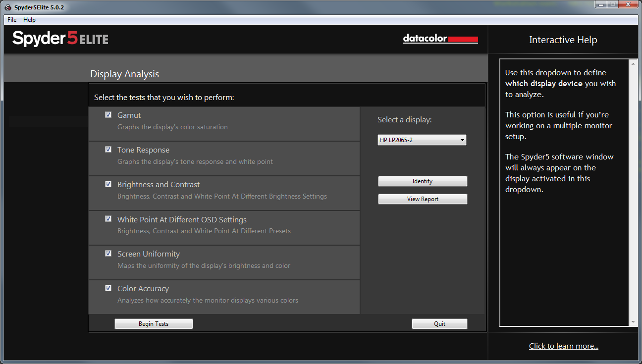642x364 pixels.
Task: Click 'Graphs the display's color saturation' description
Action: coord(172,127)
